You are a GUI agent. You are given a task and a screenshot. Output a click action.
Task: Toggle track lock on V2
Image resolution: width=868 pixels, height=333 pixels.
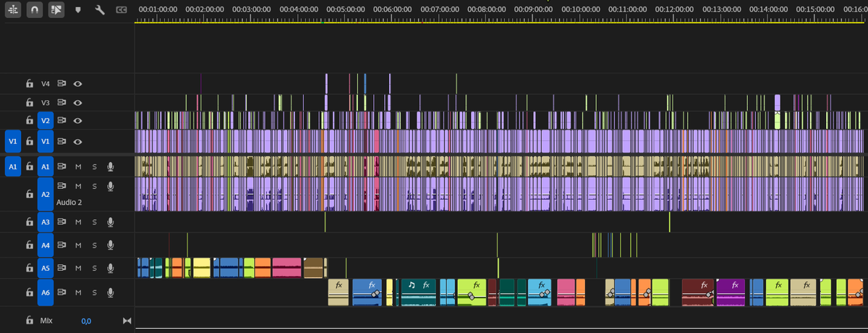point(30,121)
